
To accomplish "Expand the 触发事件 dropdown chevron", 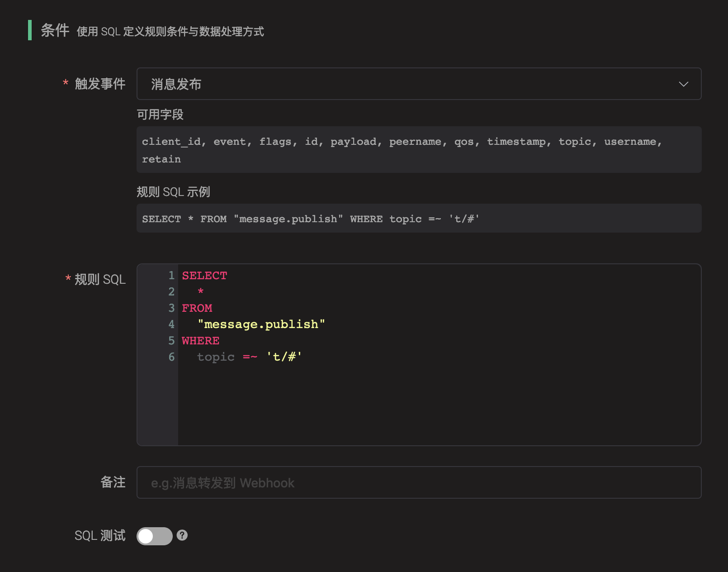I will [x=683, y=84].
